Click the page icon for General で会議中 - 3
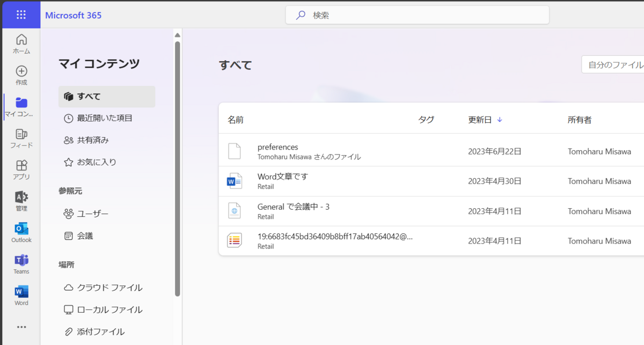 point(235,211)
